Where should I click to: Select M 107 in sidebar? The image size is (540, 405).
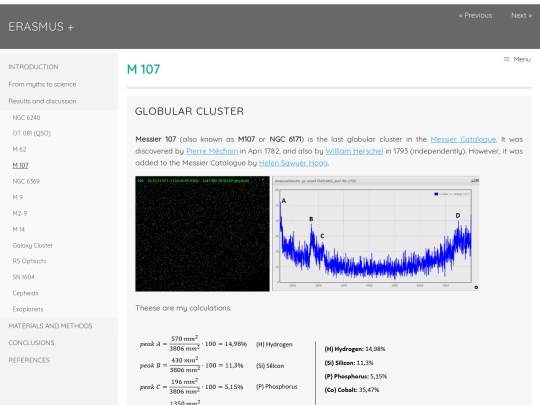(x=20, y=166)
